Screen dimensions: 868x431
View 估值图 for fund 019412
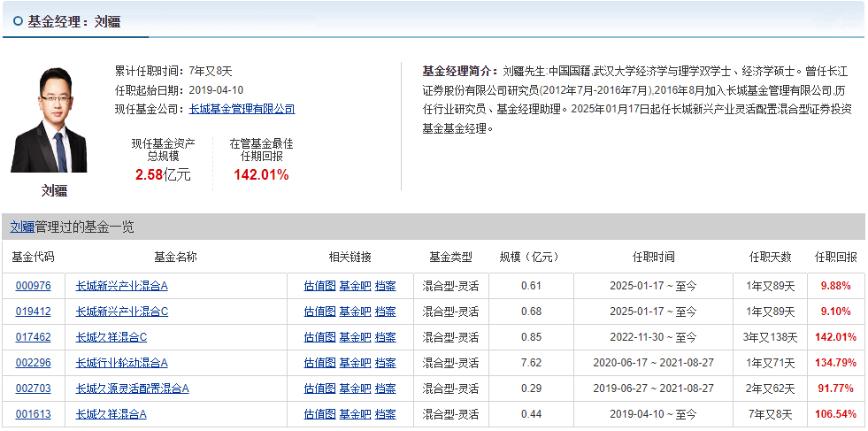coord(320,312)
